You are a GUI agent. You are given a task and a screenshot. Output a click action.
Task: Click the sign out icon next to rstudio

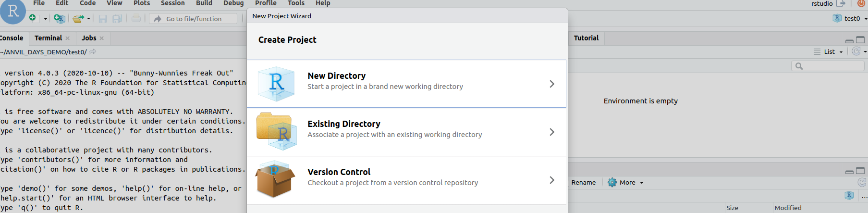(841, 3)
